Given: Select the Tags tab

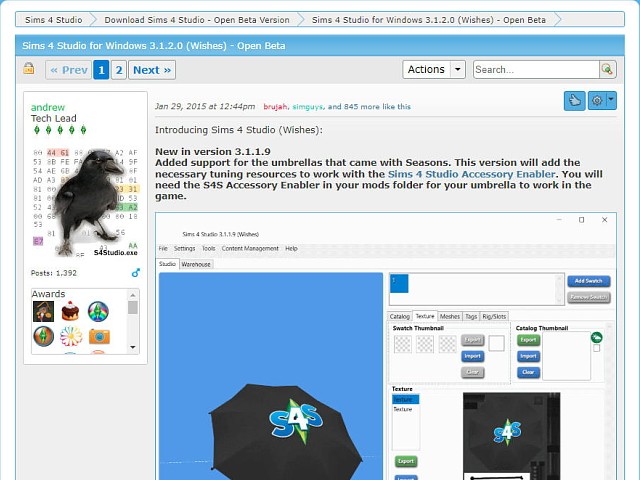Looking at the screenshot, I should (471, 316).
